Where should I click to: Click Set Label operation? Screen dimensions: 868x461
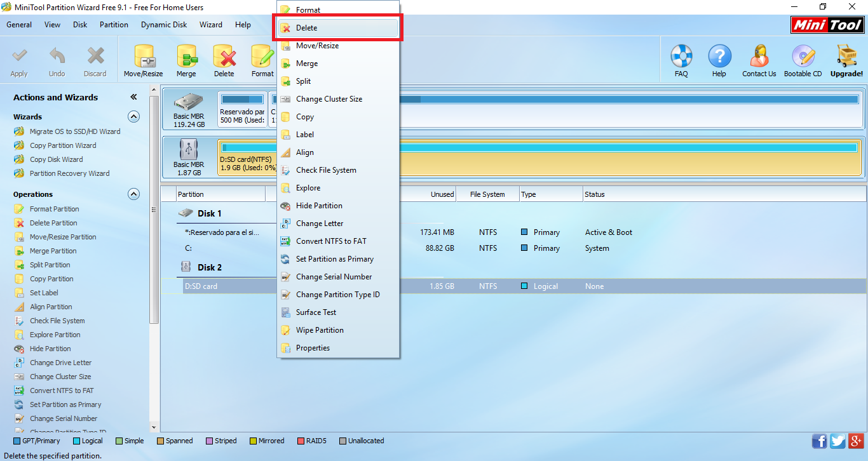point(36,293)
